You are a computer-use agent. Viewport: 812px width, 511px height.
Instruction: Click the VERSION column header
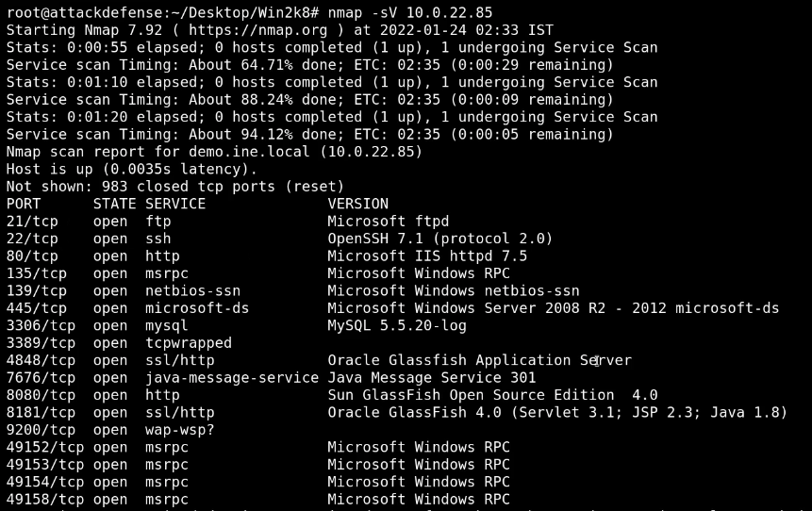[358, 204]
